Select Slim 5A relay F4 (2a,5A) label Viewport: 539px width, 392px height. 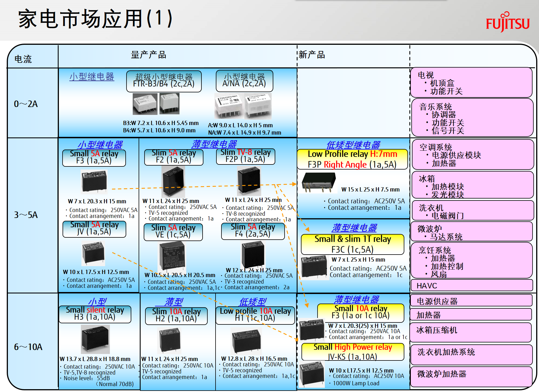[253, 231]
